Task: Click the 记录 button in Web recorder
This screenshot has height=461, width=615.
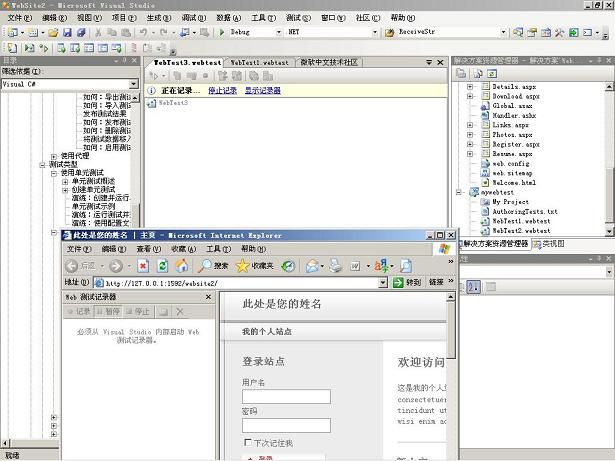Action: (78, 312)
